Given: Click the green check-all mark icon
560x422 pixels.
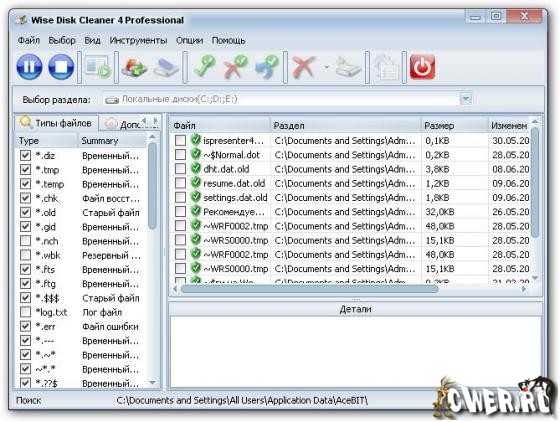Looking at the screenshot, I should click(x=204, y=67).
